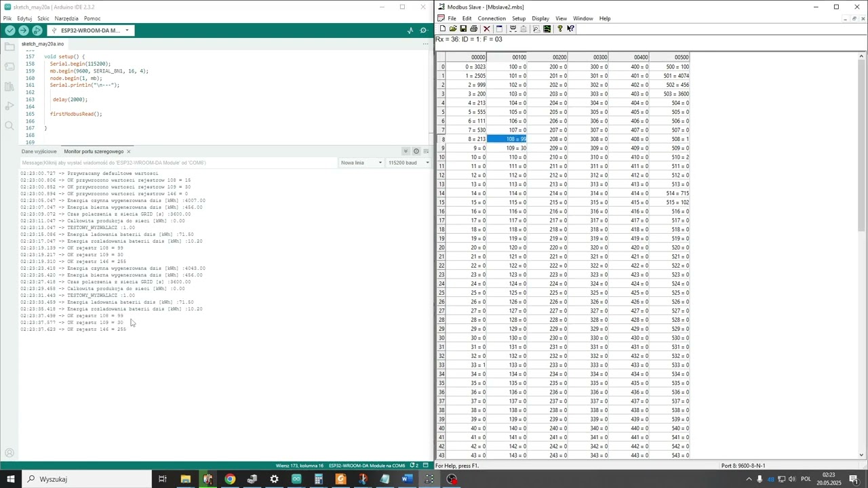Click the Disconnect icon in Modbus Slave toolbar

523,28
